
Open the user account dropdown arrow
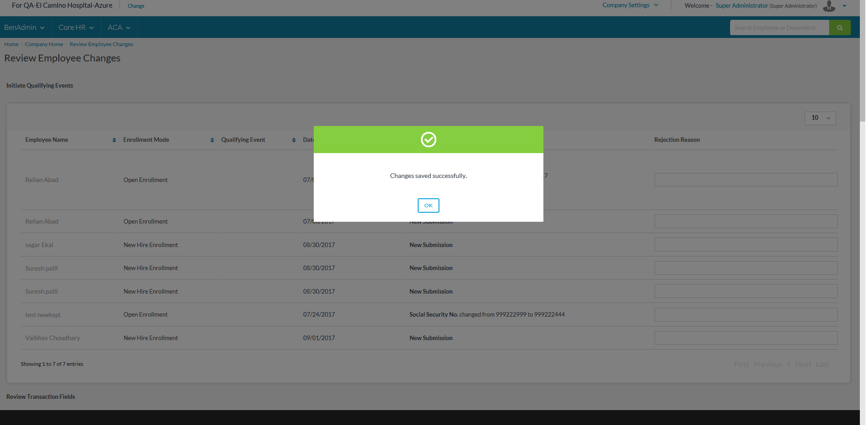[x=844, y=6]
